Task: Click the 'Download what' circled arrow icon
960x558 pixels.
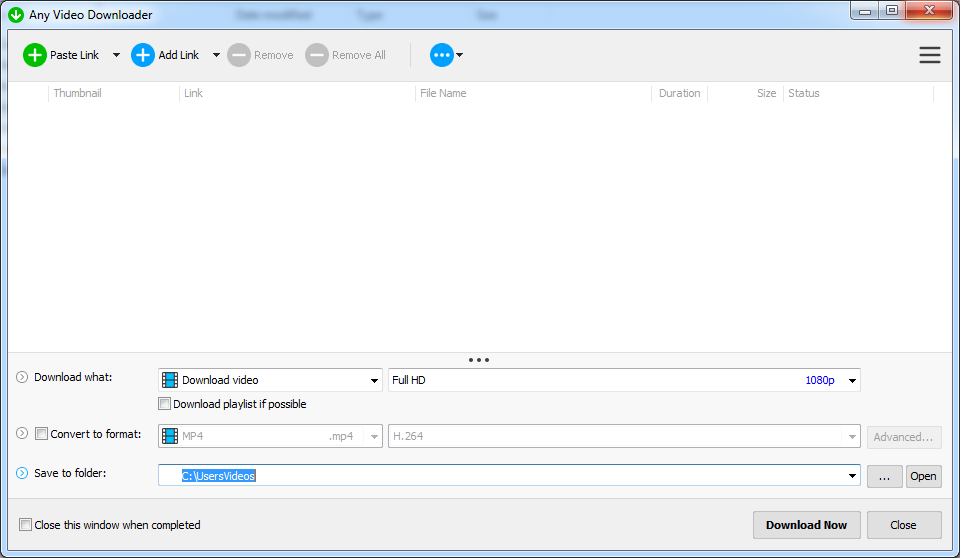Action: pyautogui.click(x=22, y=377)
